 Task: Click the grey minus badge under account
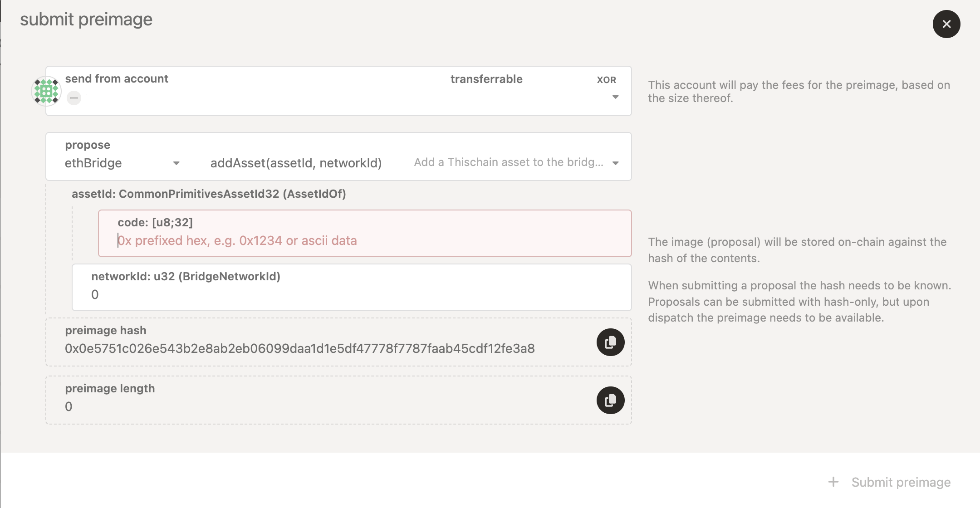[74, 98]
